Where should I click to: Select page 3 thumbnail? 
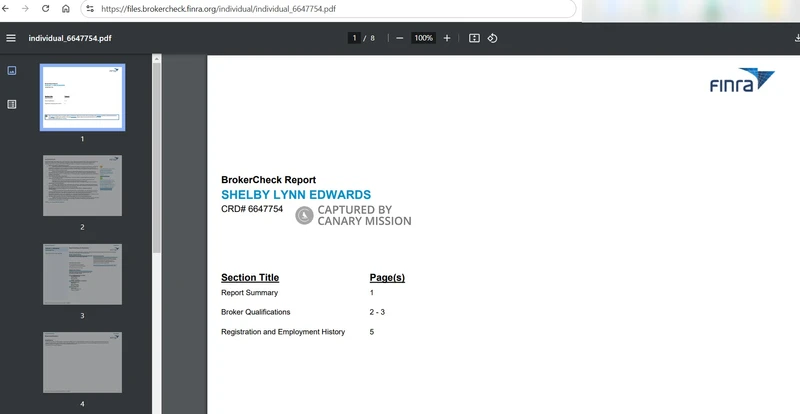[82, 274]
